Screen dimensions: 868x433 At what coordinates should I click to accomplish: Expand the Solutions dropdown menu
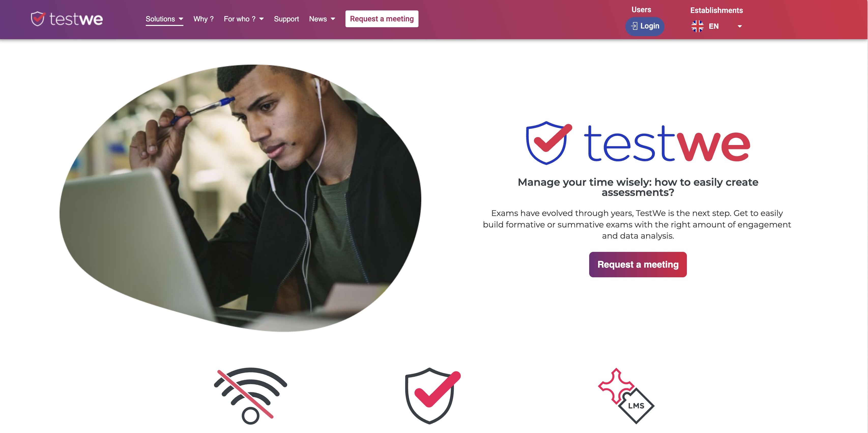164,19
